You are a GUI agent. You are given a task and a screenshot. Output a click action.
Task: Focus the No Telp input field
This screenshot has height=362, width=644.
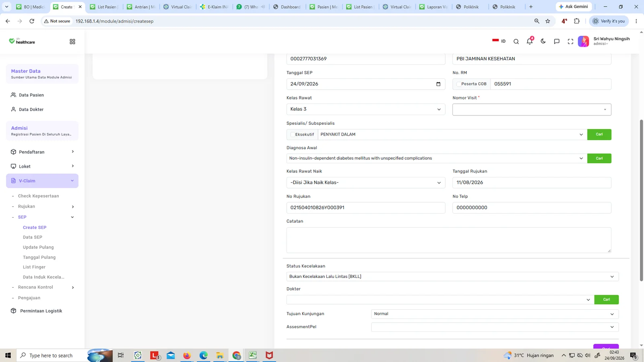click(x=532, y=208)
